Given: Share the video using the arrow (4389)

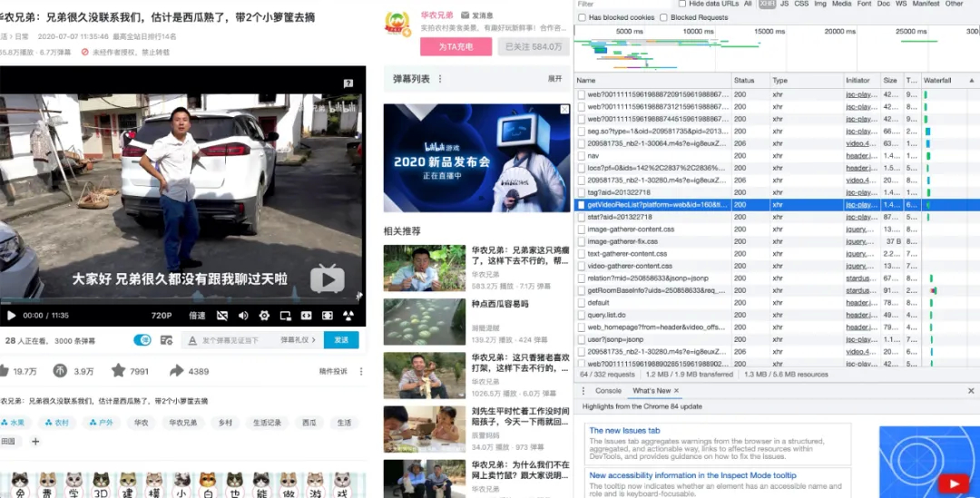Looking at the screenshot, I should pyautogui.click(x=176, y=370).
